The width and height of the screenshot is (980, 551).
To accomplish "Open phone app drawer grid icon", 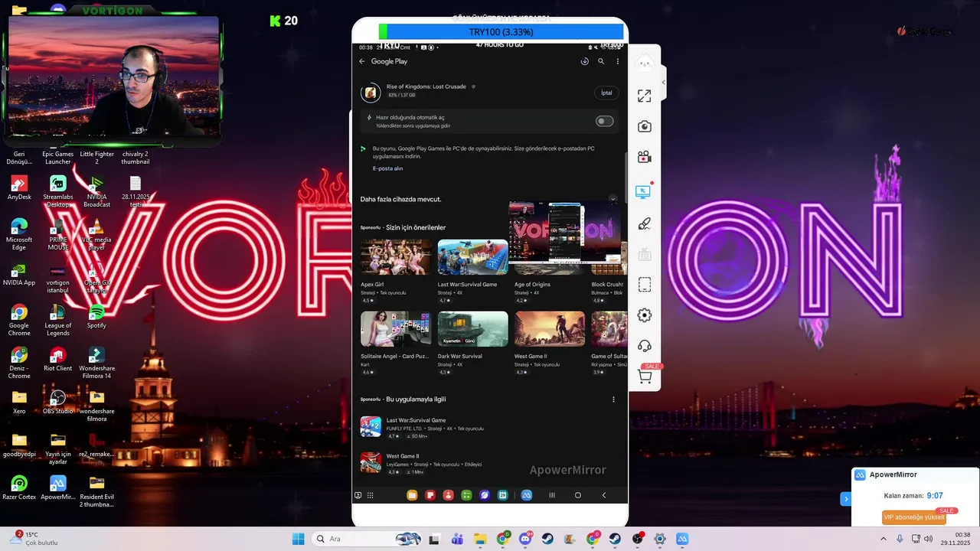I will tap(371, 495).
